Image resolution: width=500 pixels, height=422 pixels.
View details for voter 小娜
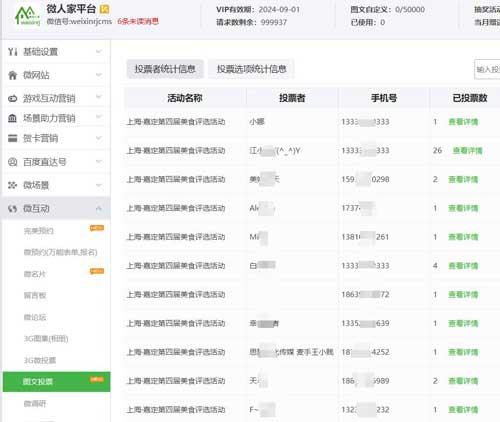click(x=463, y=122)
